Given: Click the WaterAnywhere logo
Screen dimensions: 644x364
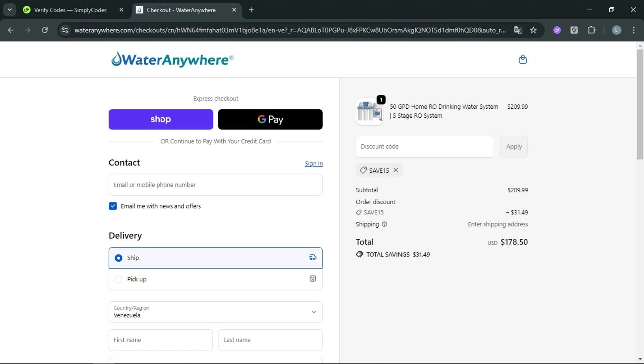Looking at the screenshot, I should [x=172, y=59].
